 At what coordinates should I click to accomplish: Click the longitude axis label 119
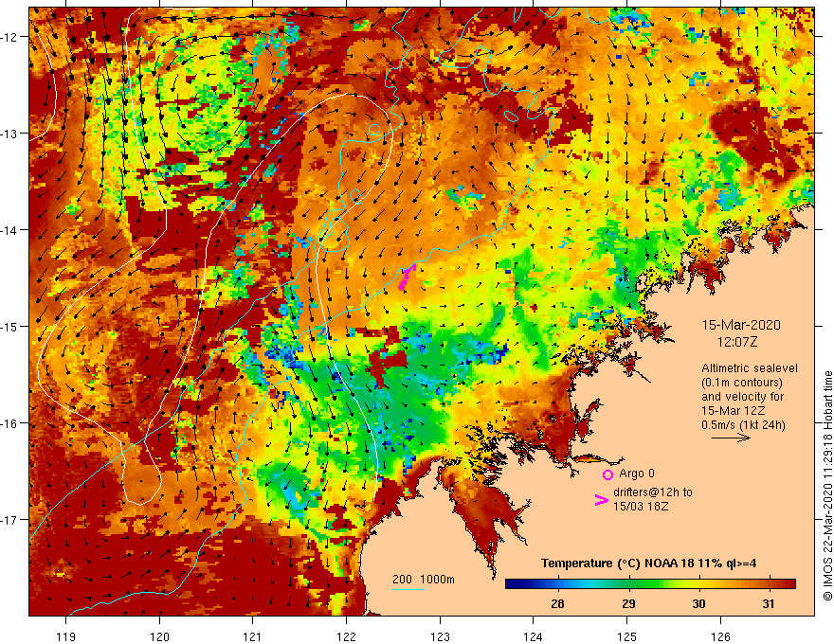[x=66, y=636]
